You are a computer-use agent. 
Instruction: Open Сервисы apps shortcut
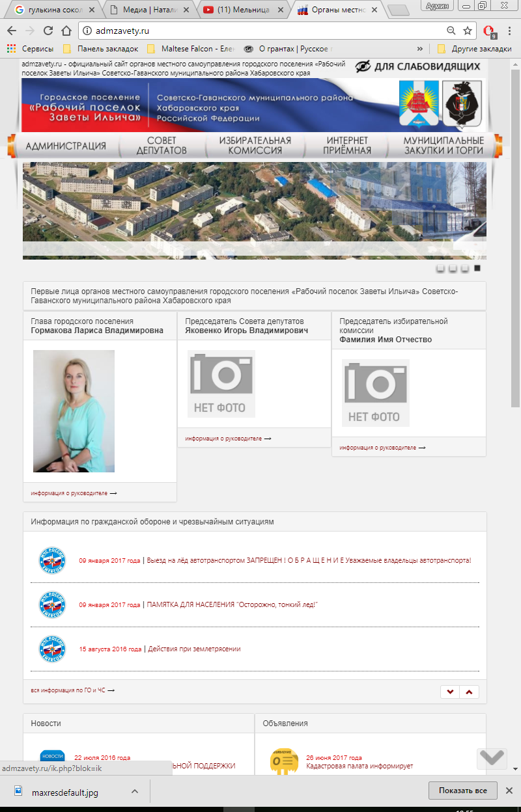[x=30, y=49]
